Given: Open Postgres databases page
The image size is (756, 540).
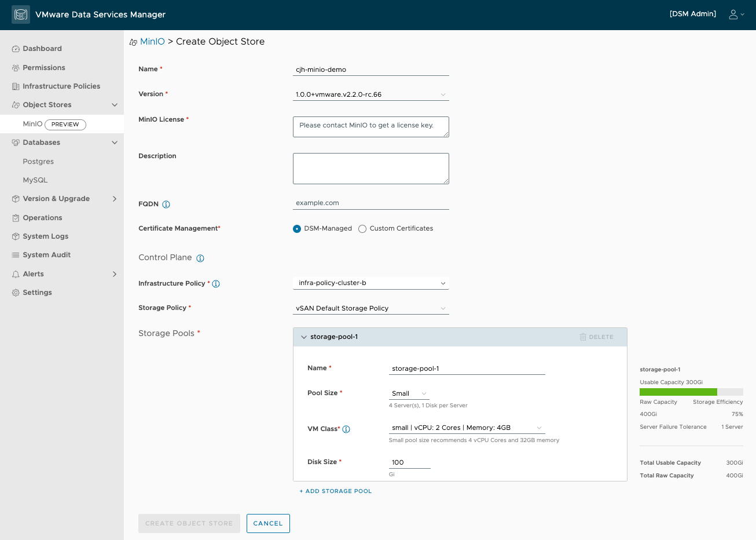Looking at the screenshot, I should point(38,162).
